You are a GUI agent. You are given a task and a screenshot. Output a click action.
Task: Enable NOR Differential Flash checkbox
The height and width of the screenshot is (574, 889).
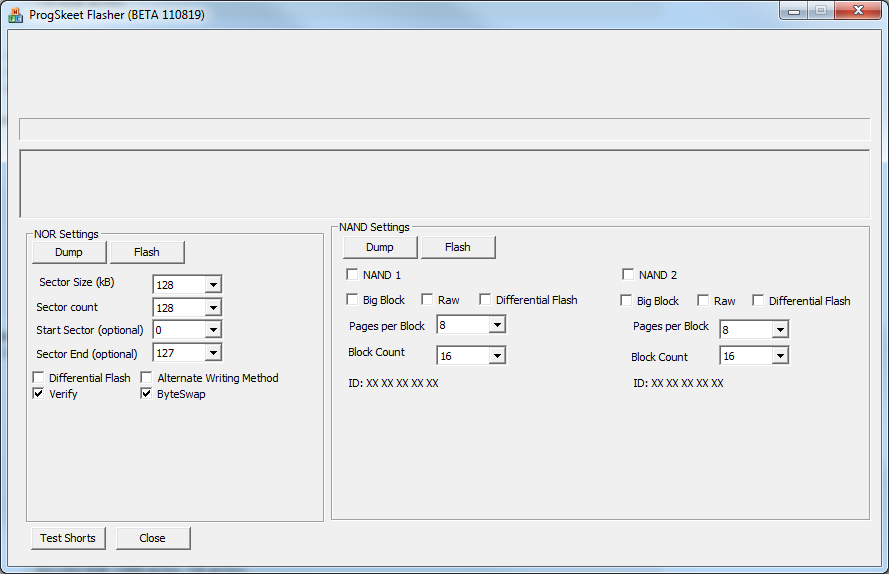(x=39, y=378)
